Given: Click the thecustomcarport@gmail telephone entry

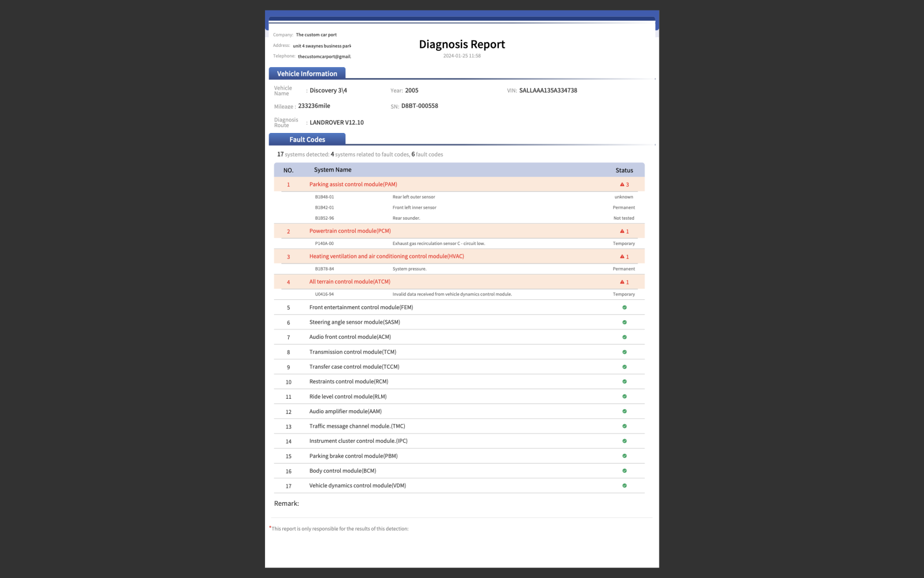Looking at the screenshot, I should click(324, 57).
